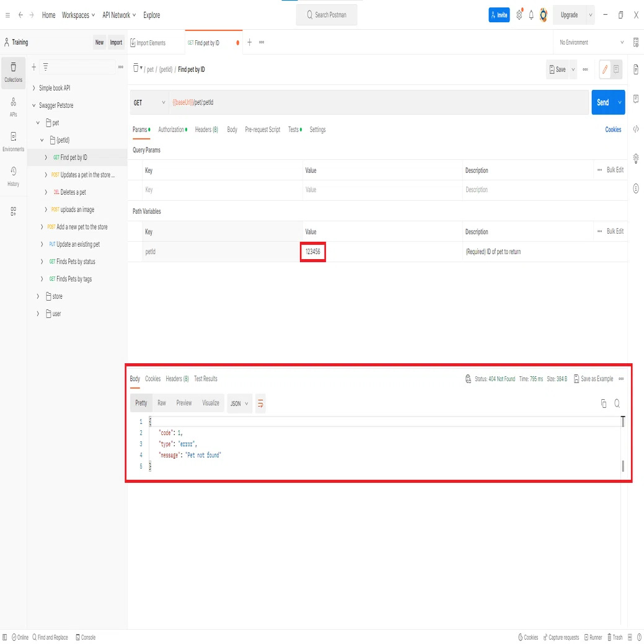
Task: Open Trash from the status bar
Action: tap(615, 637)
